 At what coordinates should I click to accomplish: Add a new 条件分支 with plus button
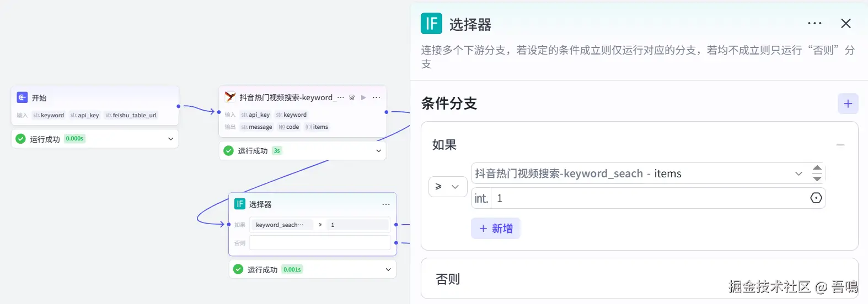point(848,104)
